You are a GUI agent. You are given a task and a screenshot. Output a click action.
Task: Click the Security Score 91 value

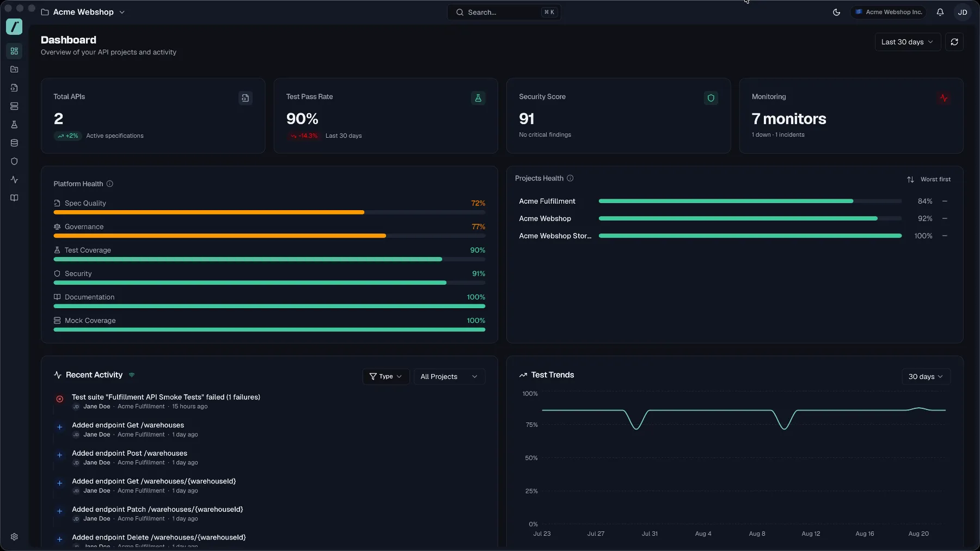coord(526,119)
